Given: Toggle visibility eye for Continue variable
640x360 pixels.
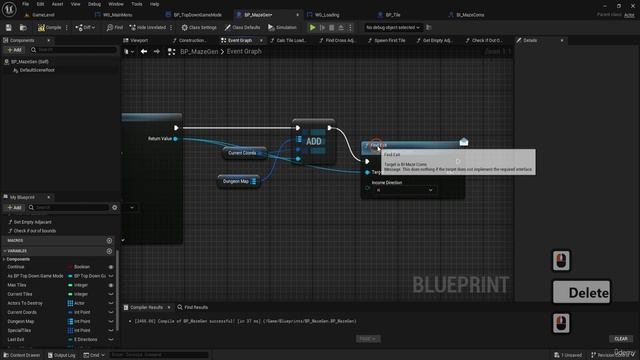Looking at the screenshot, I should pos(111,267).
